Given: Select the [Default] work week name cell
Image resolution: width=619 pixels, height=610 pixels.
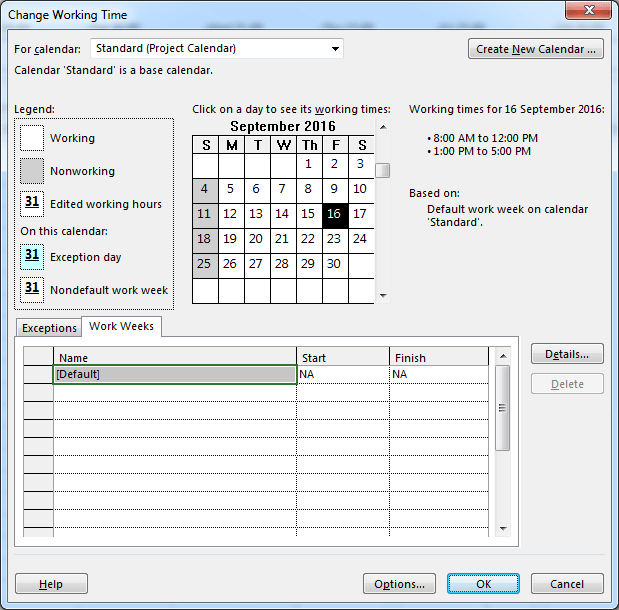Looking at the screenshot, I should tap(175, 374).
